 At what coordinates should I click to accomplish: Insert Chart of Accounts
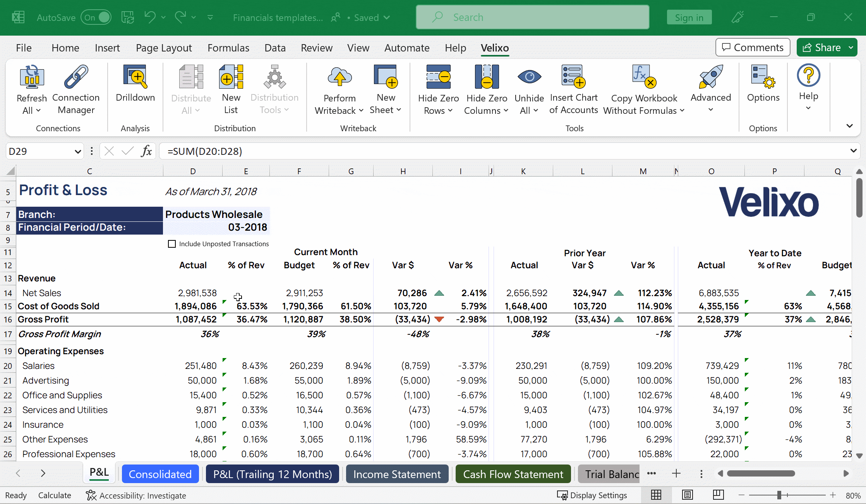pos(574,89)
